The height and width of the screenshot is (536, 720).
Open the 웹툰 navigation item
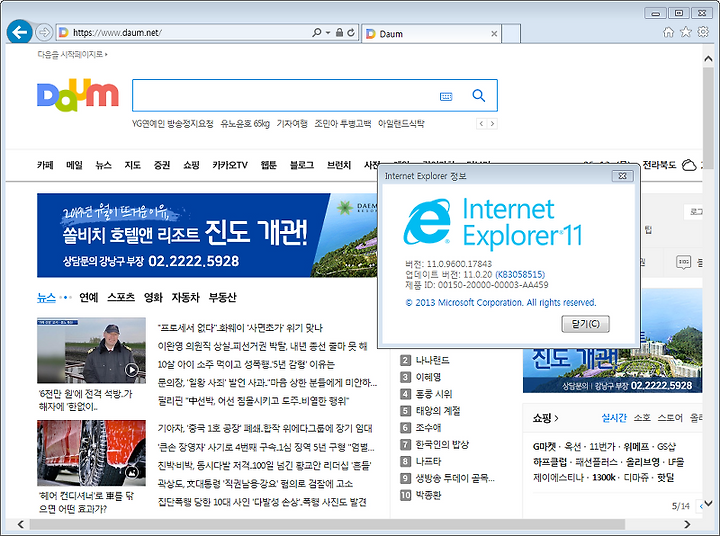[269, 165]
